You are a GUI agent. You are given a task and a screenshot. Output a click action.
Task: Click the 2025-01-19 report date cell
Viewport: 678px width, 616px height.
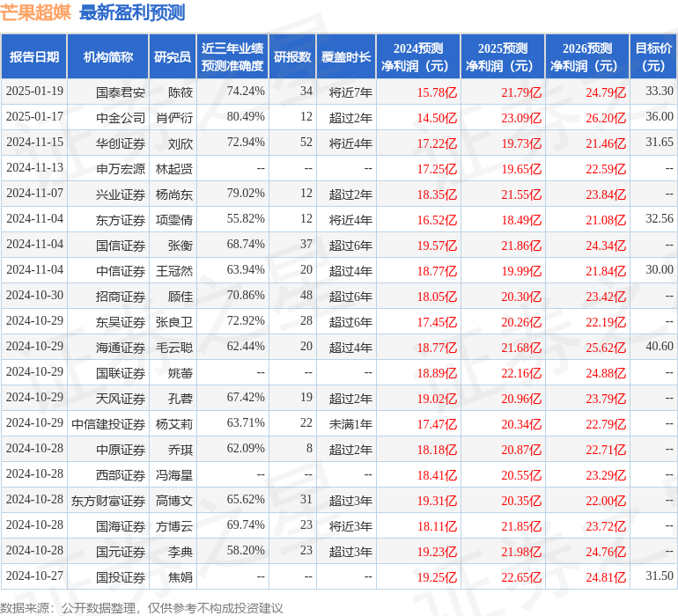pos(34,92)
